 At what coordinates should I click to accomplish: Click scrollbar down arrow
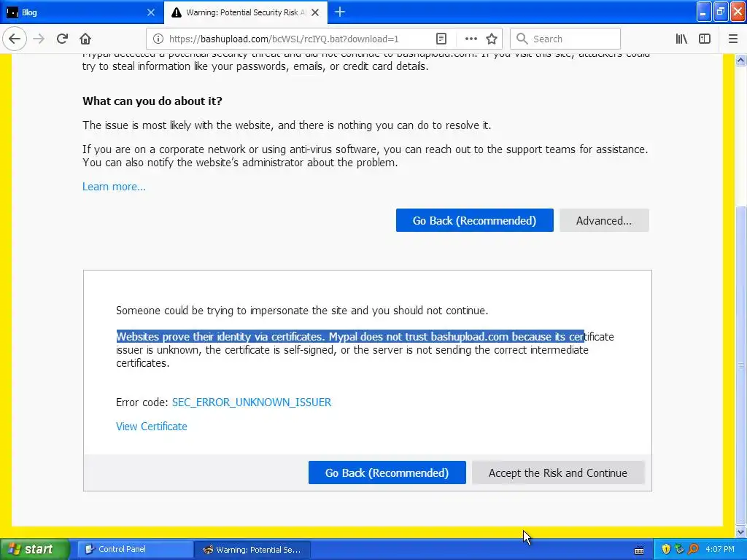point(741,532)
